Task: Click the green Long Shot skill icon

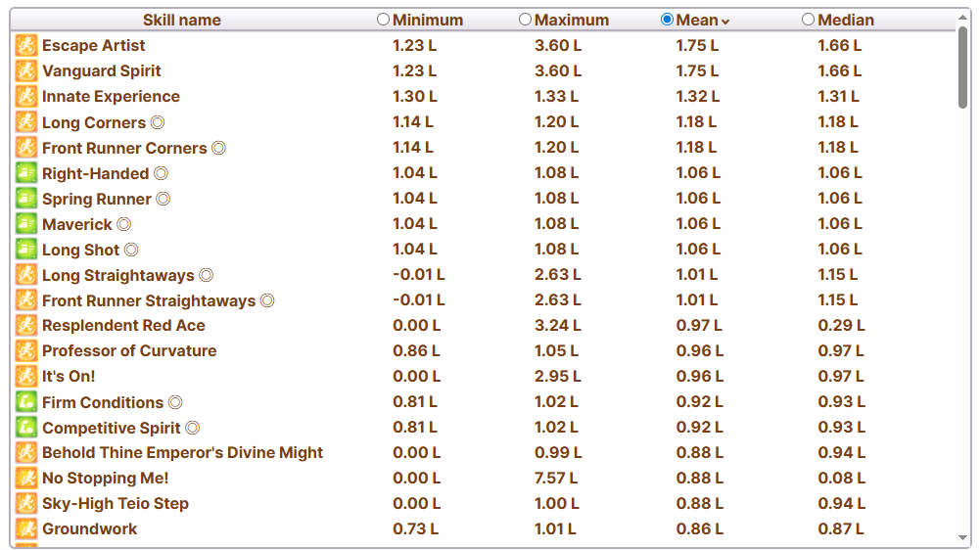Action: point(26,250)
